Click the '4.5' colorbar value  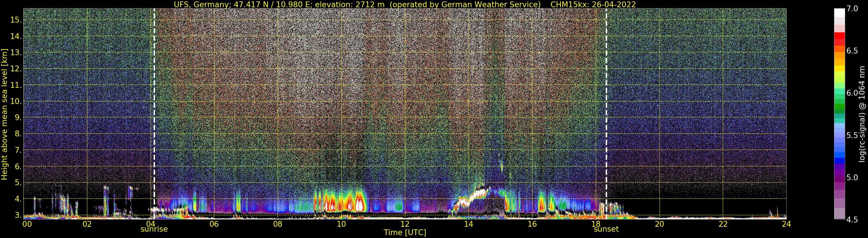click(852, 220)
